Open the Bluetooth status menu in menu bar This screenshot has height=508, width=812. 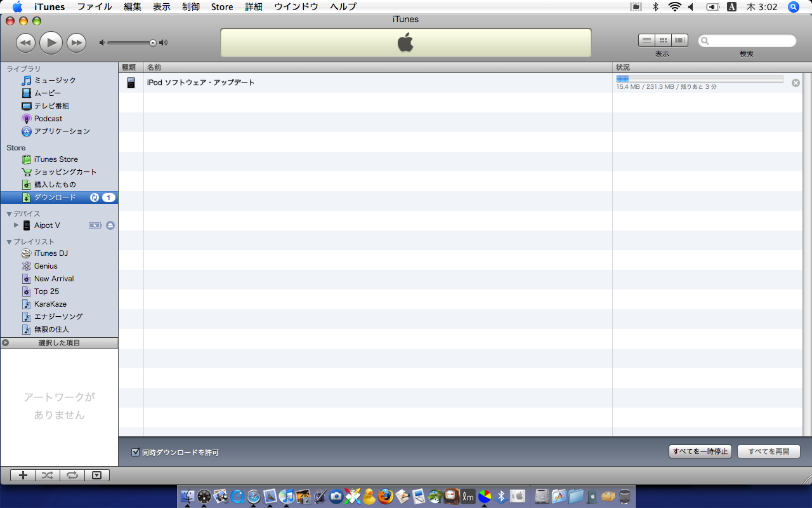[656, 7]
